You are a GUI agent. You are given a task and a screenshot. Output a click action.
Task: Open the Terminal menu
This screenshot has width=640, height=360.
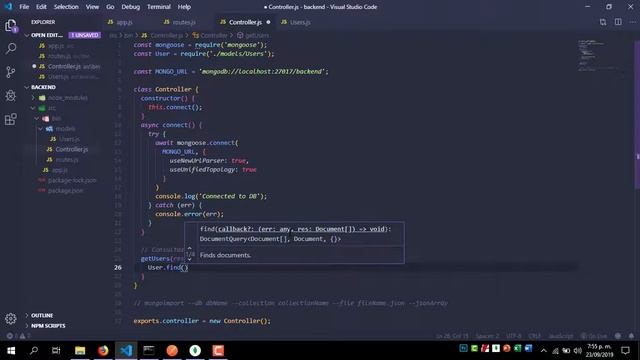coord(159,7)
